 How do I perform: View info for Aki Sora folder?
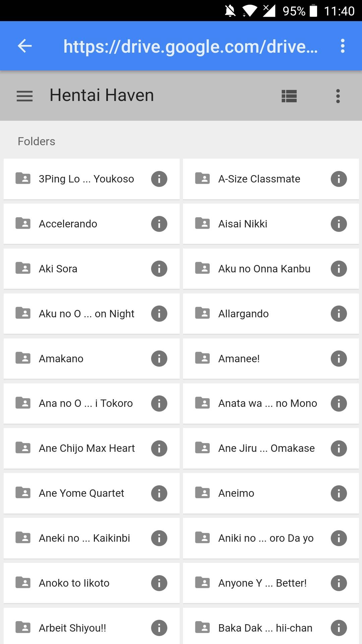159,269
